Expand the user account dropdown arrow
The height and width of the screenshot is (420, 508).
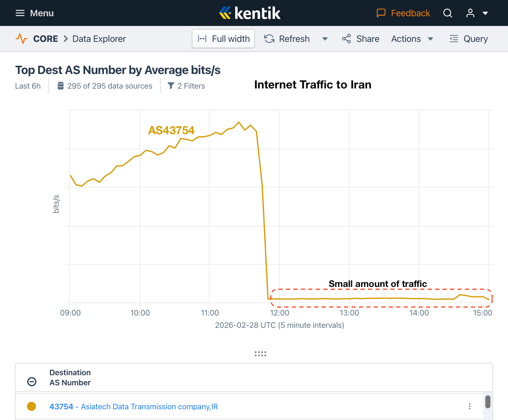485,13
